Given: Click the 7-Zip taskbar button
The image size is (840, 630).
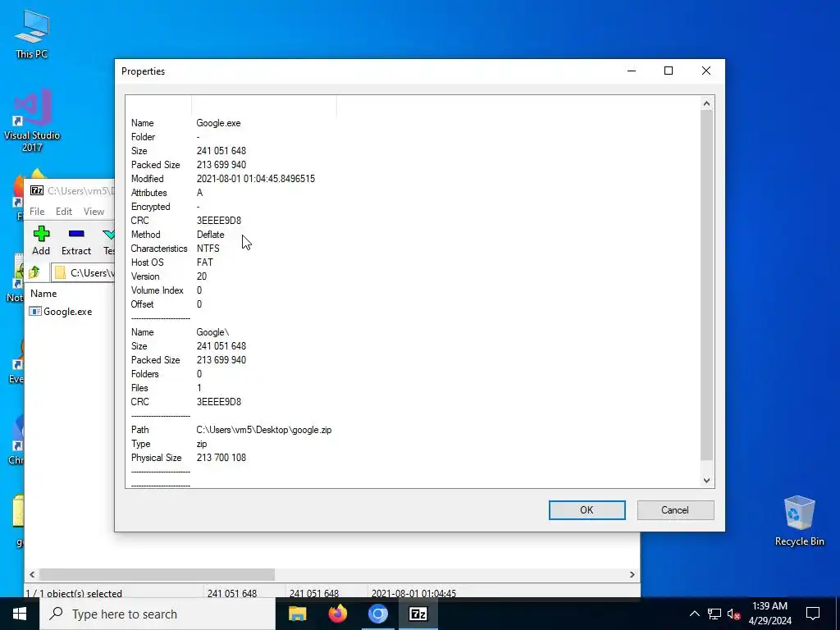Looking at the screenshot, I should coord(418,614).
